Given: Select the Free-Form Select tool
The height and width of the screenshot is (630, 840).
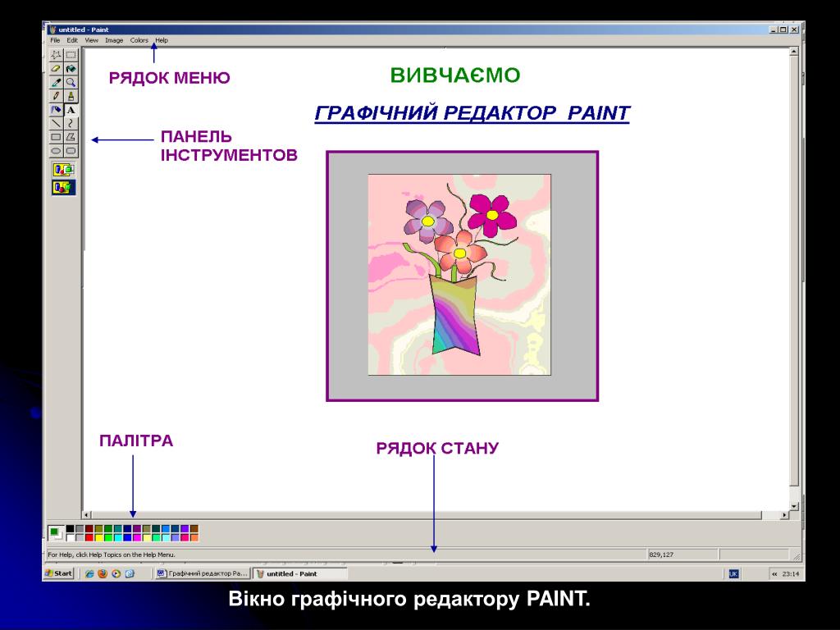Looking at the screenshot, I should [56, 55].
